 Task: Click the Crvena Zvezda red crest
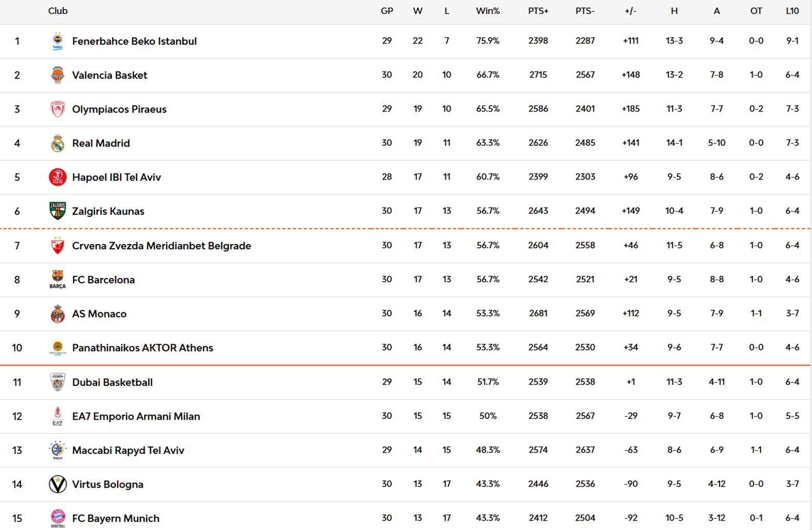click(57, 246)
